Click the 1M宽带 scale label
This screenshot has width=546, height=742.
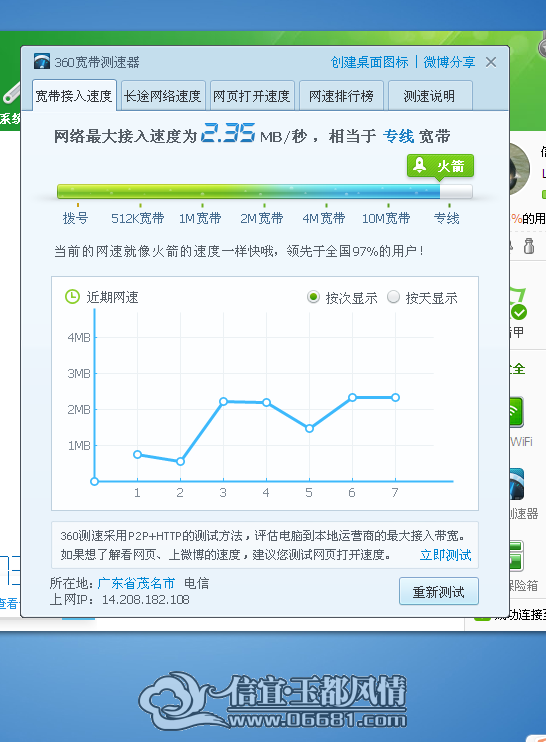200,218
